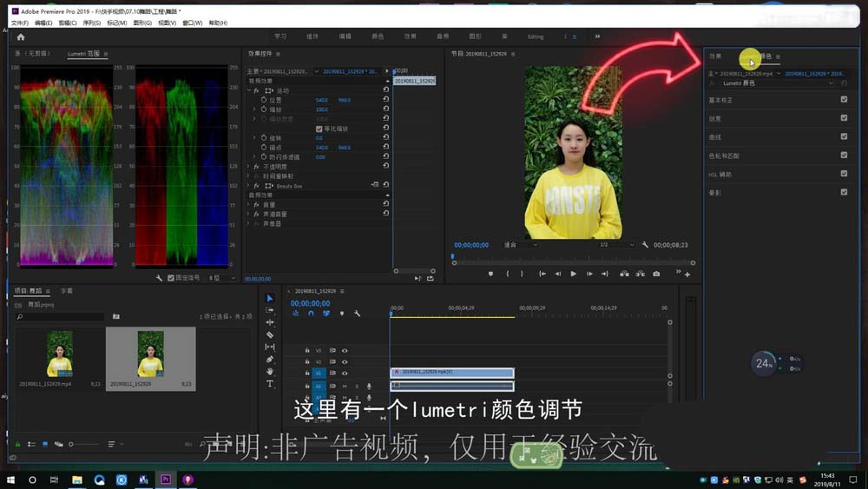Switch to the 效果 panel tab
Screen dimensions: 868x489
click(x=715, y=56)
